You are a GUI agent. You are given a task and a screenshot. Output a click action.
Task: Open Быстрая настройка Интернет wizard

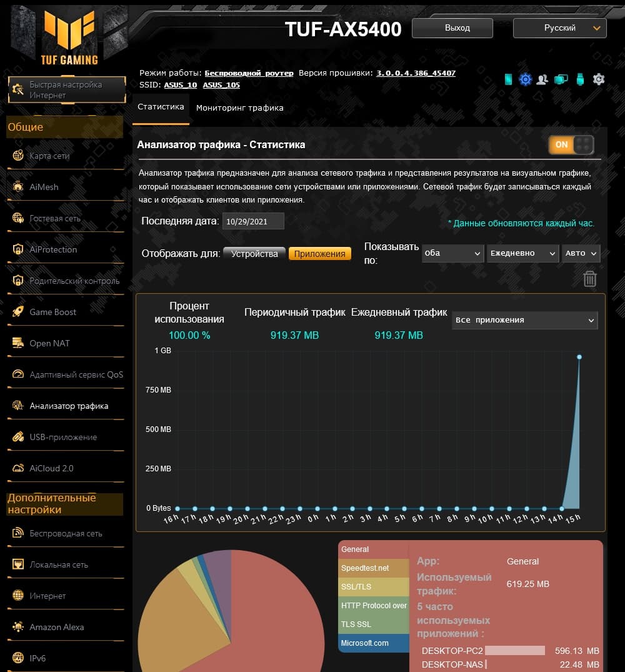click(x=67, y=90)
